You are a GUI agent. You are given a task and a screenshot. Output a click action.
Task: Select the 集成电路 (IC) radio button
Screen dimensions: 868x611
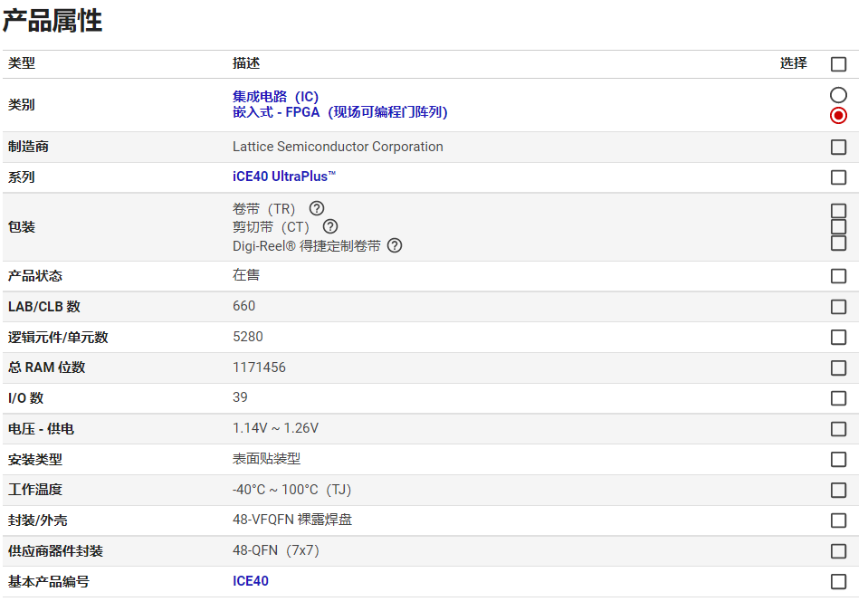(838, 95)
